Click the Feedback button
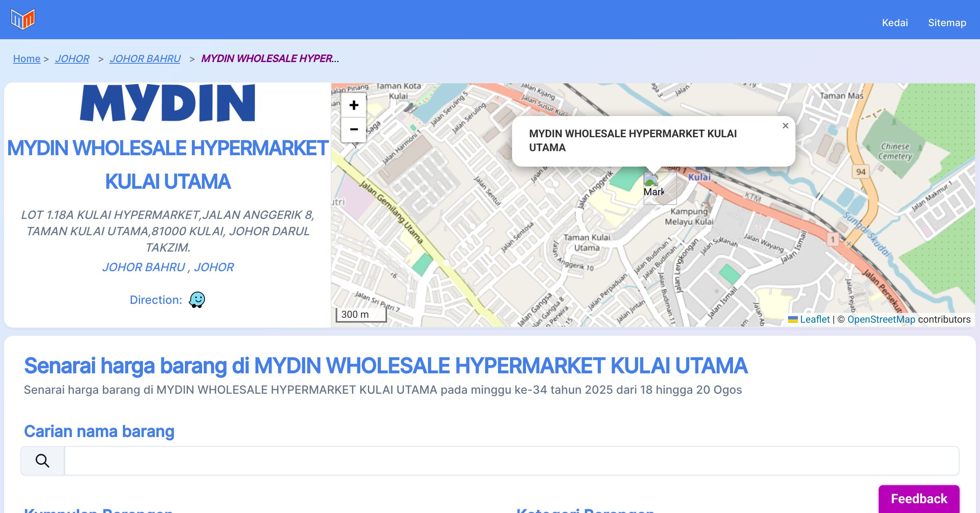Viewport: 980px width, 513px height. pyautogui.click(x=919, y=499)
